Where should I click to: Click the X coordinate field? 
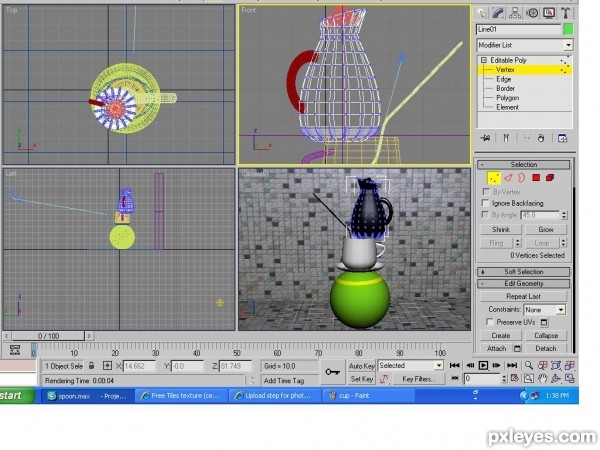[139, 366]
